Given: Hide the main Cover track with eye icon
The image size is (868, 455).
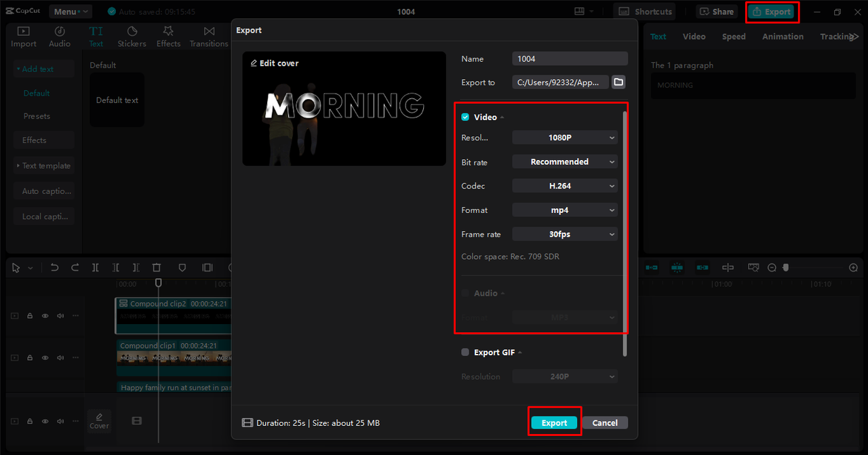Looking at the screenshot, I should pos(45,421).
